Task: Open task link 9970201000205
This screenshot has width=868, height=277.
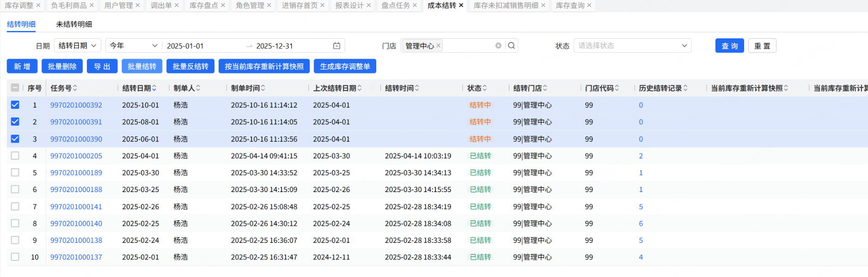Action: pos(76,156)
